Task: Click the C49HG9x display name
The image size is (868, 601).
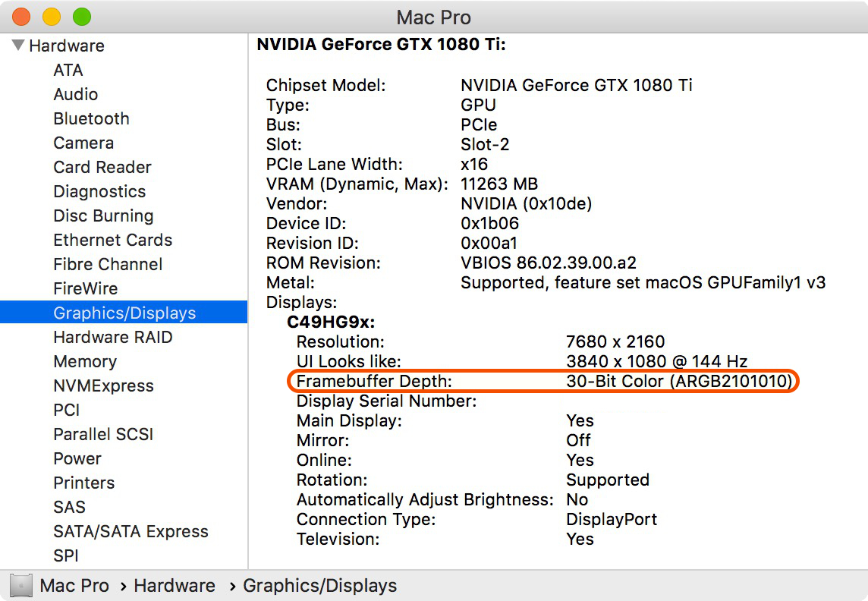Action: (x=331, y=322)
